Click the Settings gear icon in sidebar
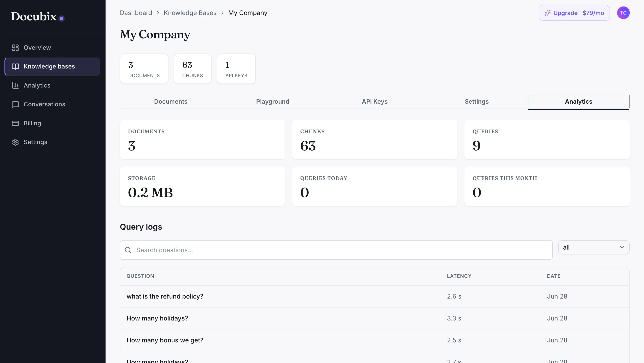Image resolution: width=644 pixels, height=363 pixels. pos(15,142)
